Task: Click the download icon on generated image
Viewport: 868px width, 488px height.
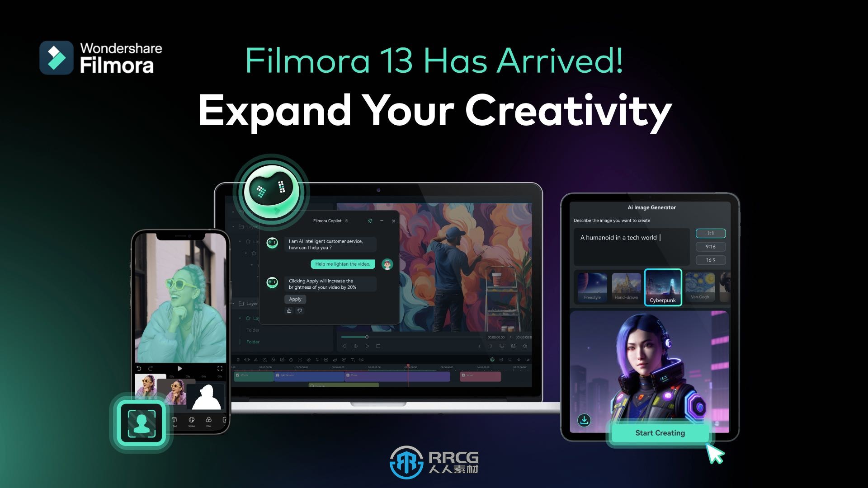Action: click(584, 420)
